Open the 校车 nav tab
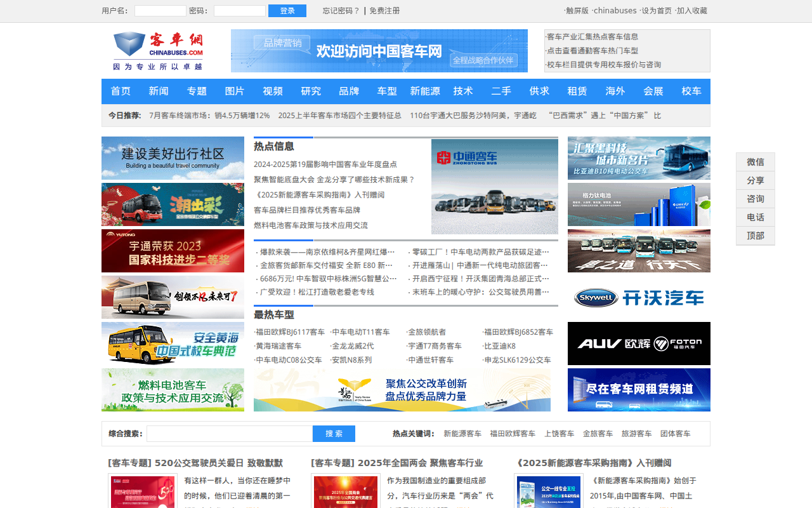The image size is (812, 508). [691, 91]
